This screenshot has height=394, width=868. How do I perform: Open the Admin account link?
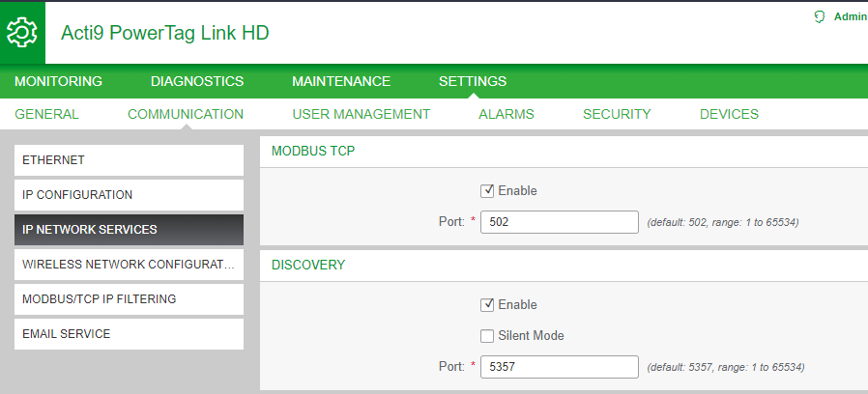point(851,17)
